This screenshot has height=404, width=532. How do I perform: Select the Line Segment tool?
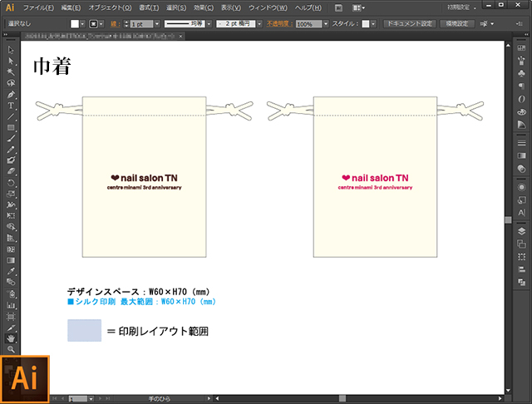tap(11, 116)
